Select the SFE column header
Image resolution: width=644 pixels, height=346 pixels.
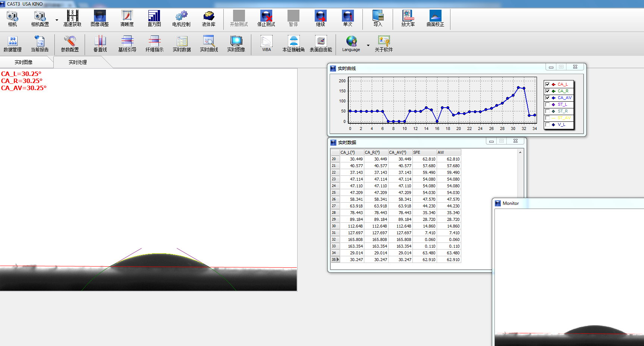tap(424, 152)
